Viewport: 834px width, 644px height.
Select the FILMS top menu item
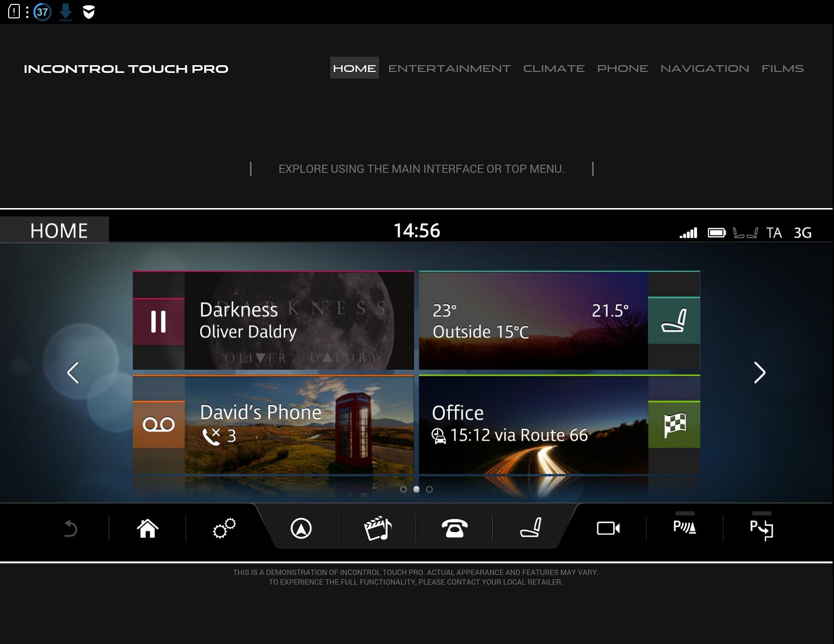click(782, 68)
